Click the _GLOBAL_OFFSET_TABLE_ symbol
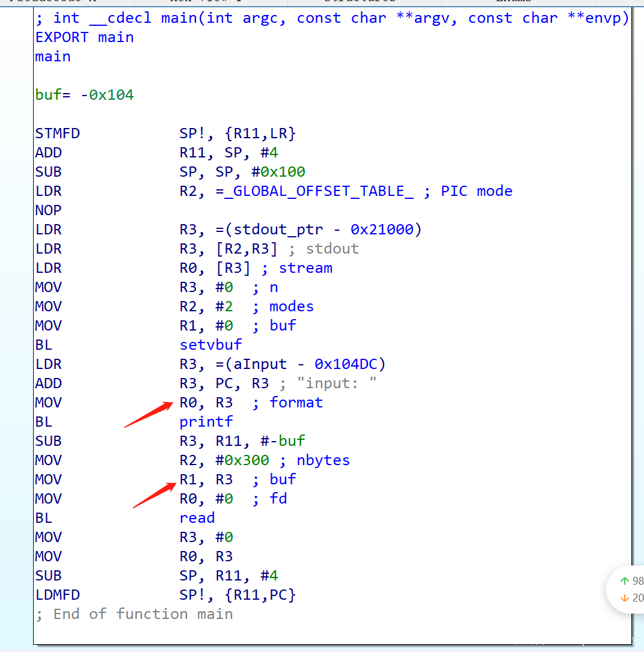Screen dimensions: 644x652 click(x=324, y=191)
